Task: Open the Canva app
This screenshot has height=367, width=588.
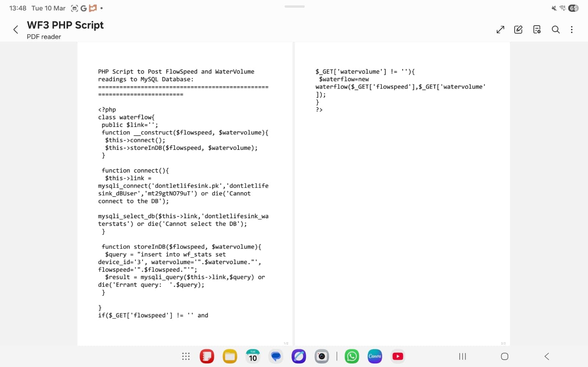Action: coord(375,356)
